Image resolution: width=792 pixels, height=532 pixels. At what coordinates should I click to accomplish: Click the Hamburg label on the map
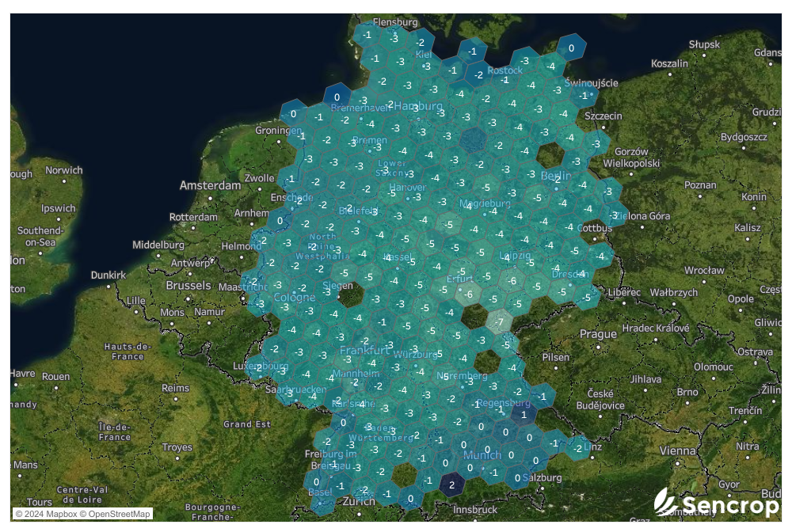[418, 106]
